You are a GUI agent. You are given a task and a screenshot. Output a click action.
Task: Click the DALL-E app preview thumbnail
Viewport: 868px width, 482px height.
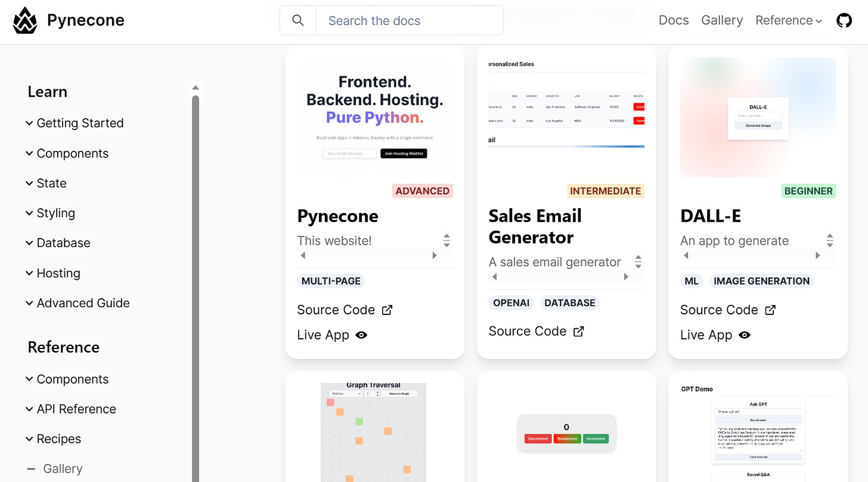tap(758, 118)
